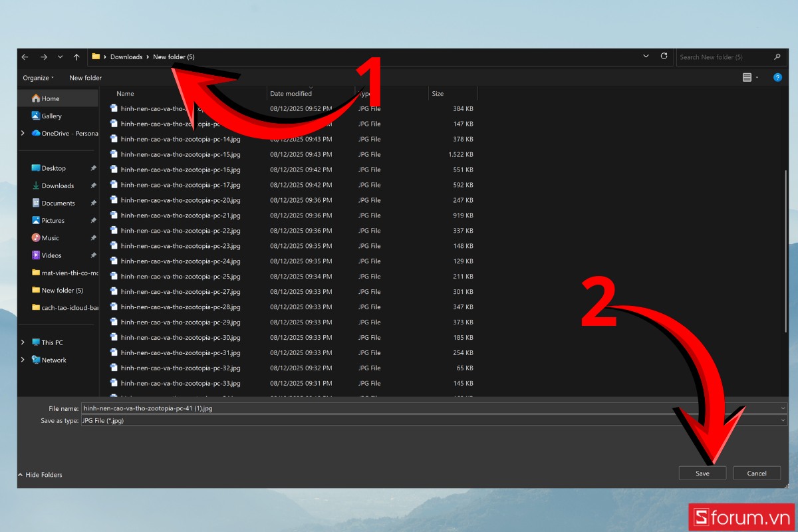
Task: Change the view layout icon
Action: [x=747, y=78]
